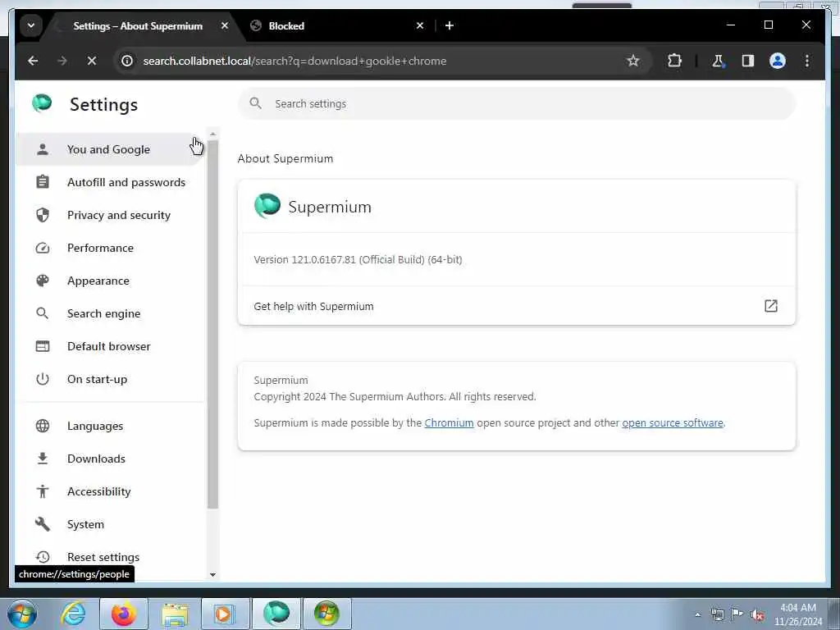Open the Extensions puzzle icon
The image size is (840, 630).
[x=674, y=61]
